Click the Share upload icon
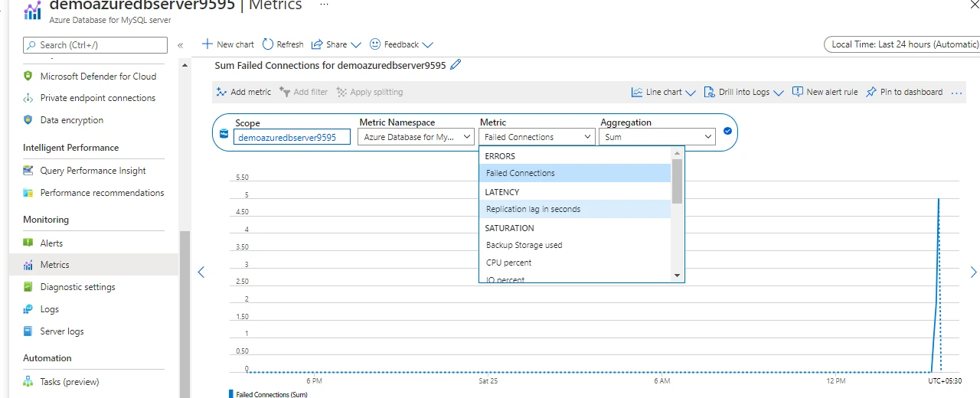Viewport: 980px width, 398px height. point(316,44)
